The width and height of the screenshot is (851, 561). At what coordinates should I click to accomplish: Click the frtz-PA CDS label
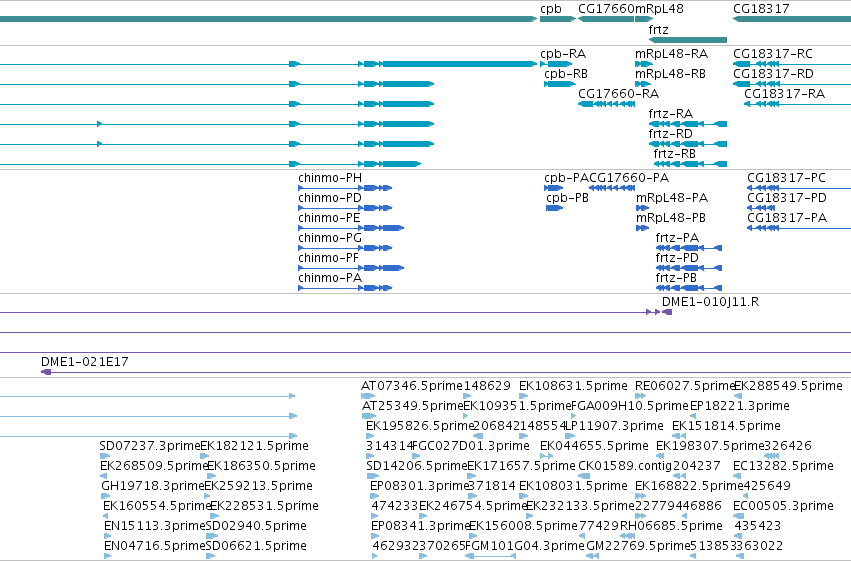(x=677, y=238)
